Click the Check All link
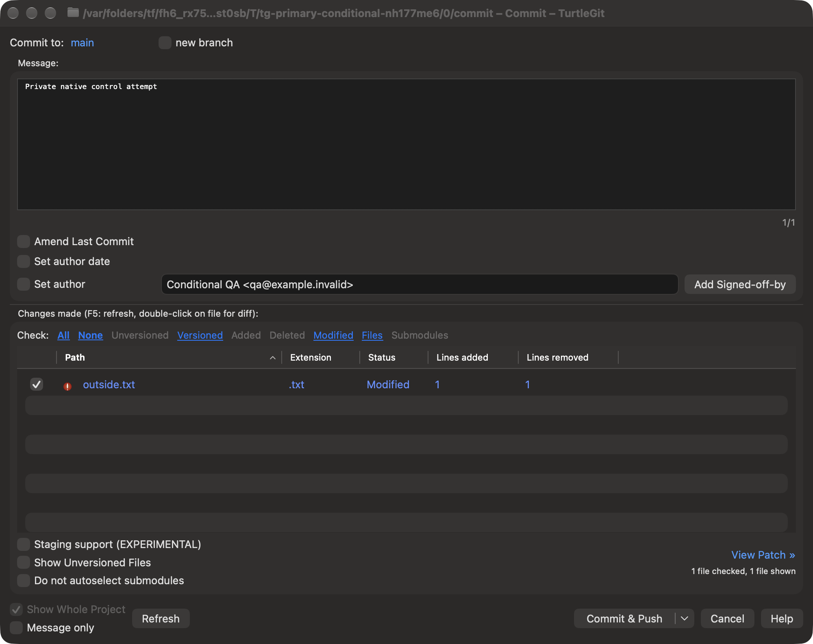Image resolution: width=813 pixels, height=644 pixels. tap(63, 335)
